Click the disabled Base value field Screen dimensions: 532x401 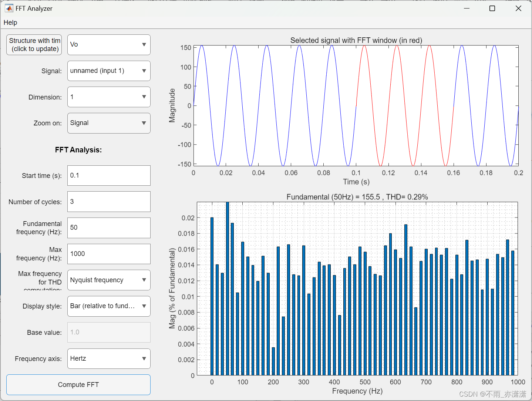tap(109, 332)
